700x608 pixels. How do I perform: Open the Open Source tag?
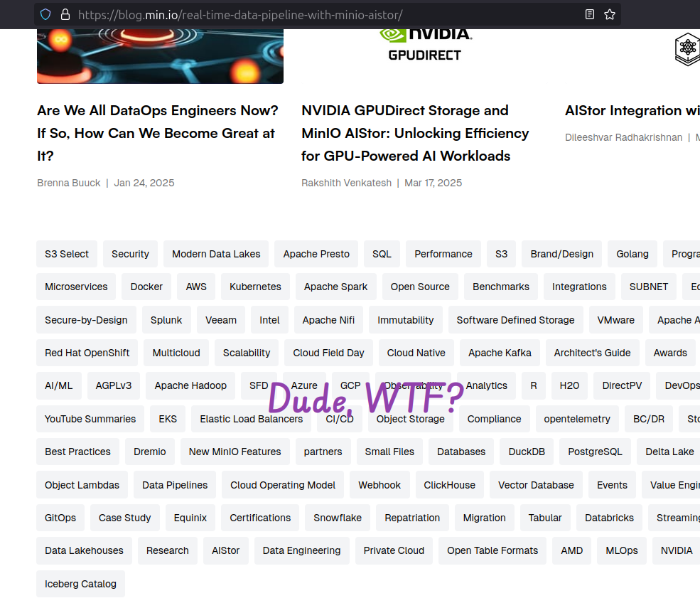point(420,287)
